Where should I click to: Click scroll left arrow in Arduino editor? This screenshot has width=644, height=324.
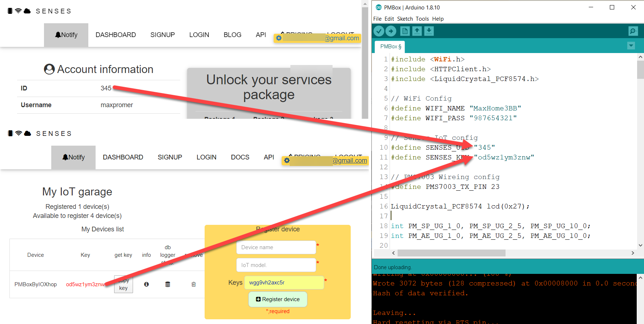click(394, 253)
